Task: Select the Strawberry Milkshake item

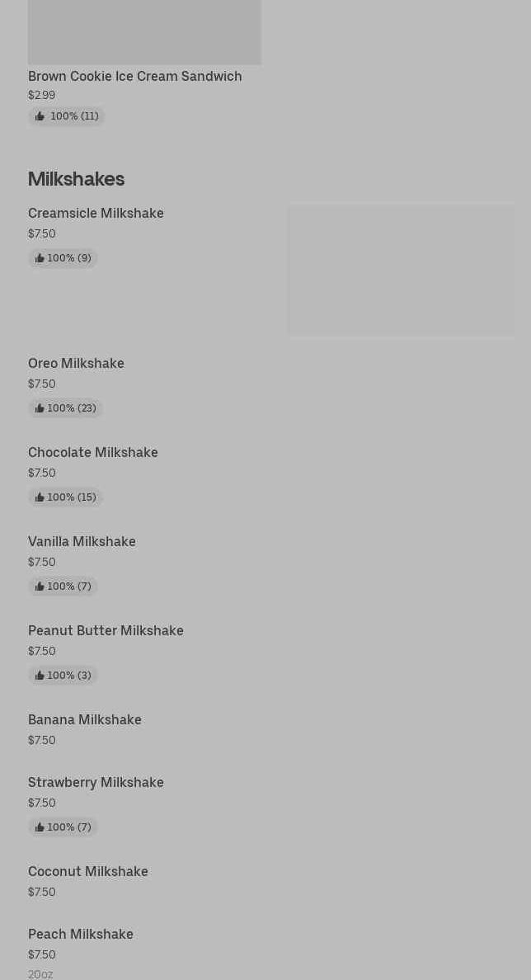Action: pos(96,782)
